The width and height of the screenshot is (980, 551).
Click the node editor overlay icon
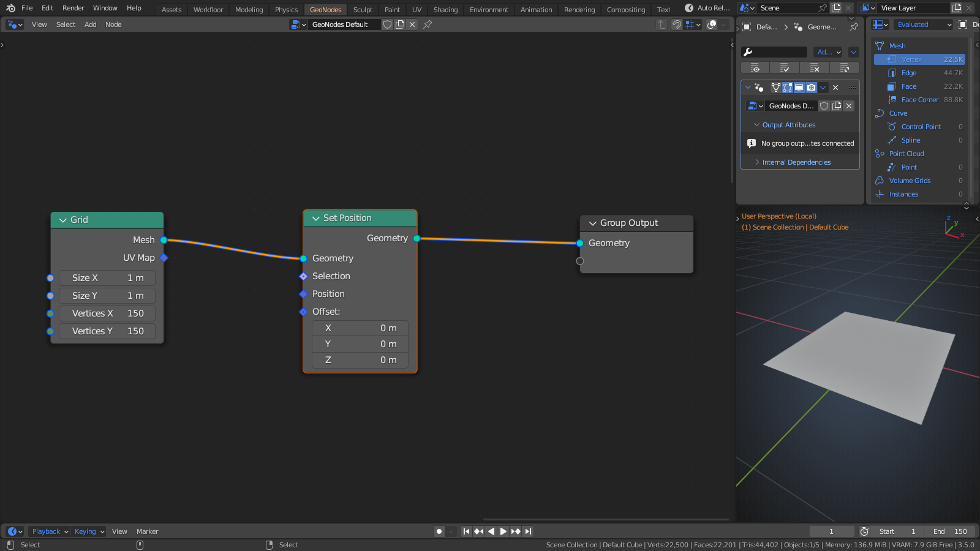point(712,24)
